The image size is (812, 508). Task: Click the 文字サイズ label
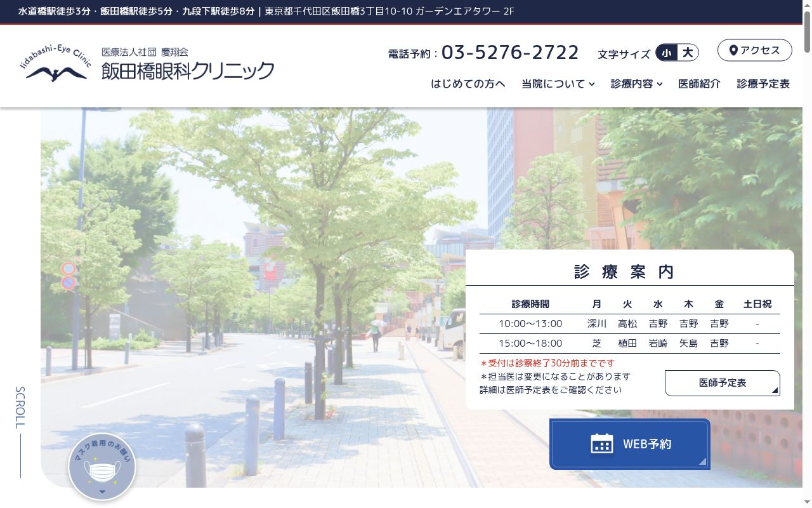tap(624, 54)
